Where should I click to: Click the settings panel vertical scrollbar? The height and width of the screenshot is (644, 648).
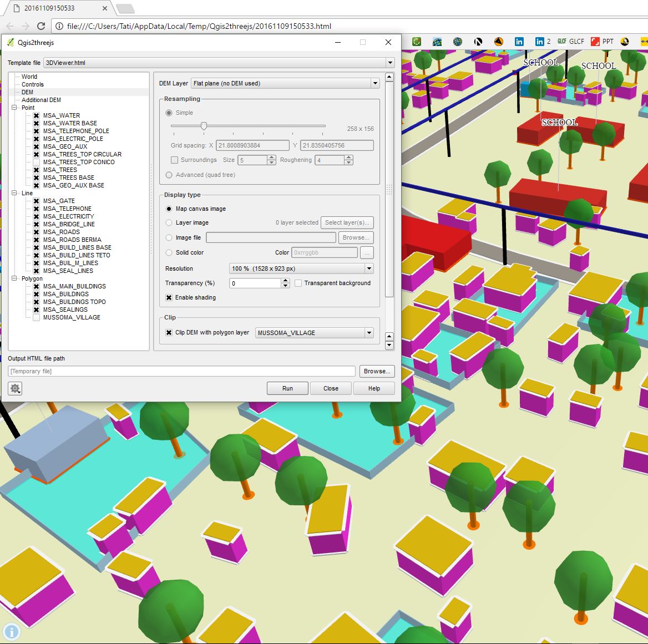[x=389, y=189]
